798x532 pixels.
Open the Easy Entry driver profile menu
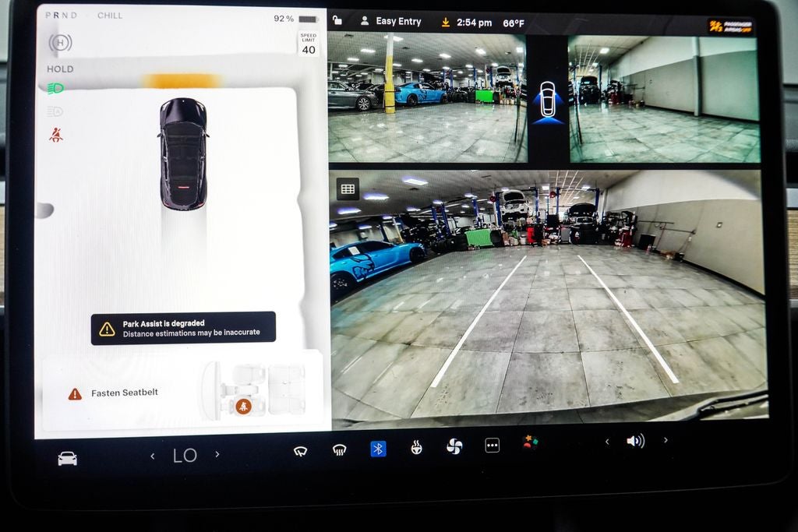pos(391,22)
